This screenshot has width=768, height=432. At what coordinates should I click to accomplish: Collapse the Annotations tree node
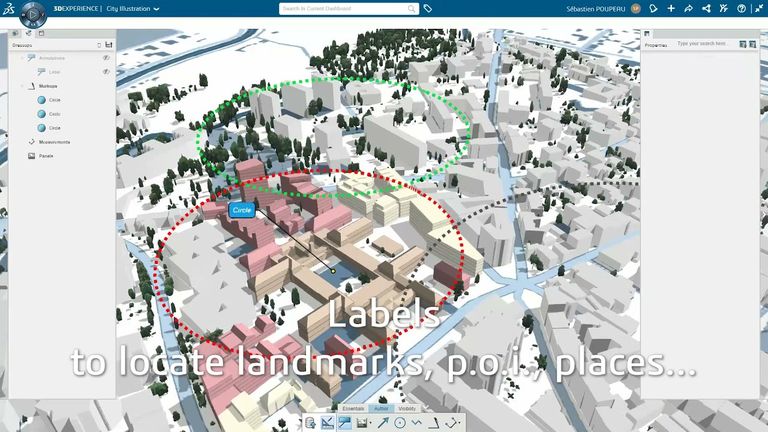pyautogui.click(x=22, y=58)
